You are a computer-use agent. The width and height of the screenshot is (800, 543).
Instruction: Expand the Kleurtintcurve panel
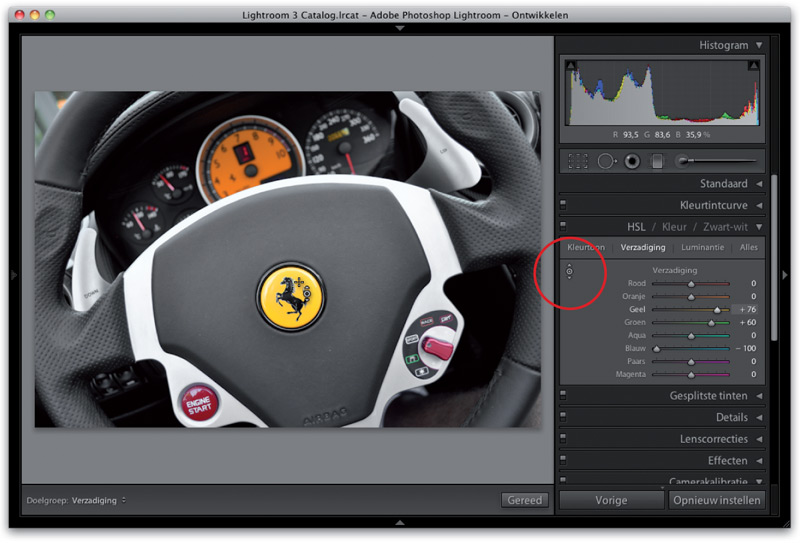pyautogui.click(x=759, y=205)
